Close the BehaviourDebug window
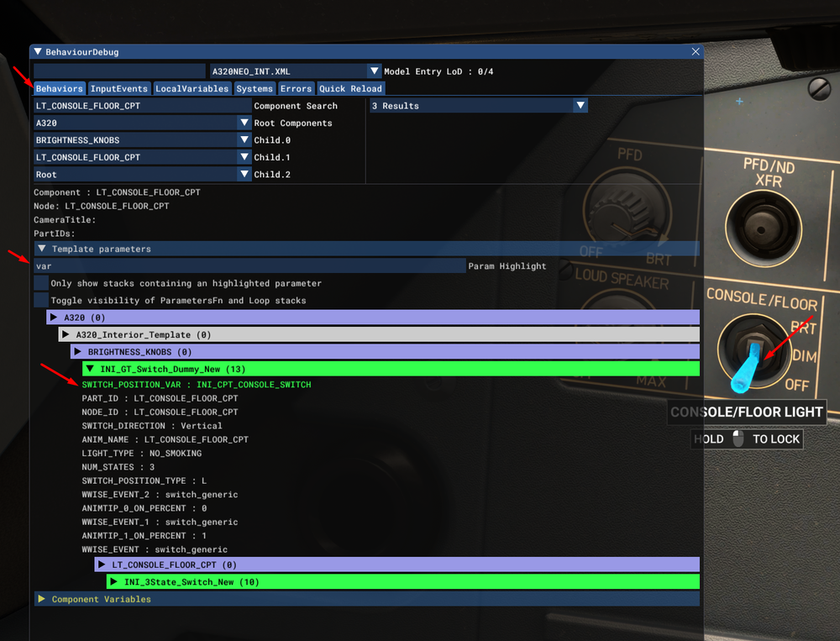This screenshot has width=840, height=641. pos(695,52)
